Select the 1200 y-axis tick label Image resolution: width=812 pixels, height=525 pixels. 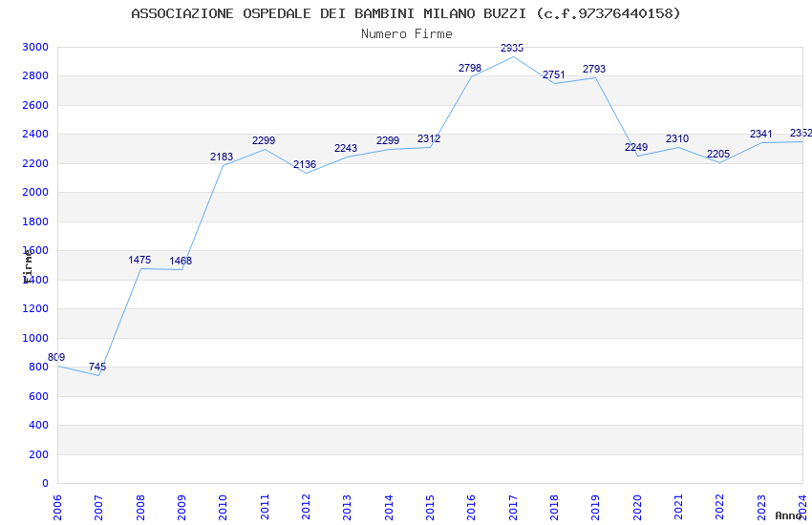pyautogui.click(x=35, y=308)
